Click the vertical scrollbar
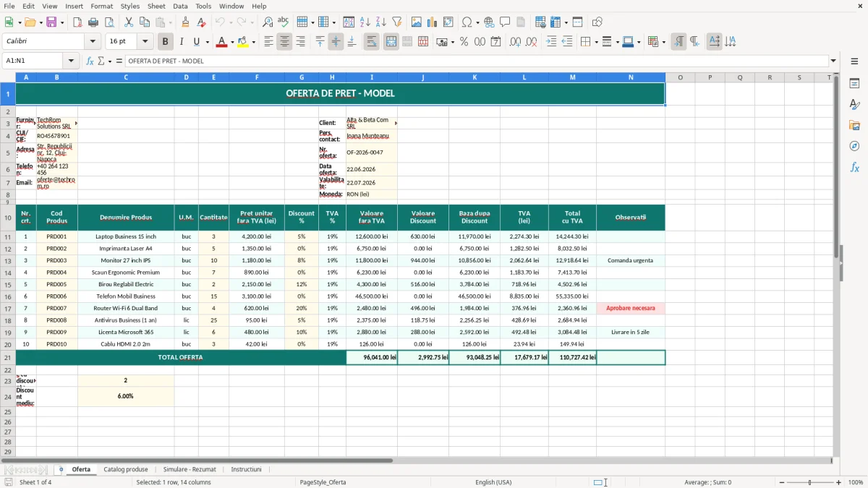Viewport: 868px width, 488px height. point(837,264)
